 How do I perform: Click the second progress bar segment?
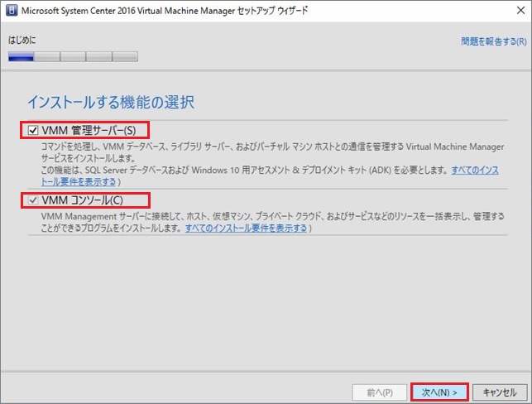pos(46,57)
